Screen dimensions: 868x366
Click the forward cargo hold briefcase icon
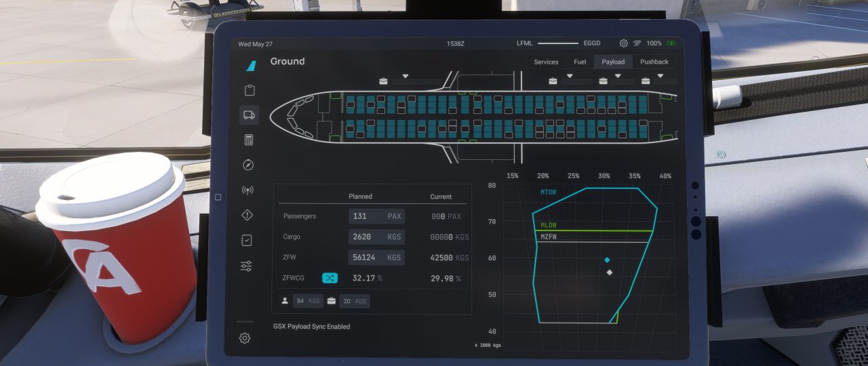(384, 81)
